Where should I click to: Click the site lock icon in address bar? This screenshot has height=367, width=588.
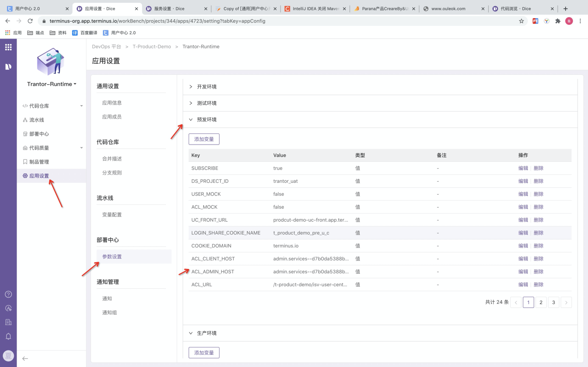(x=44, y=21)
